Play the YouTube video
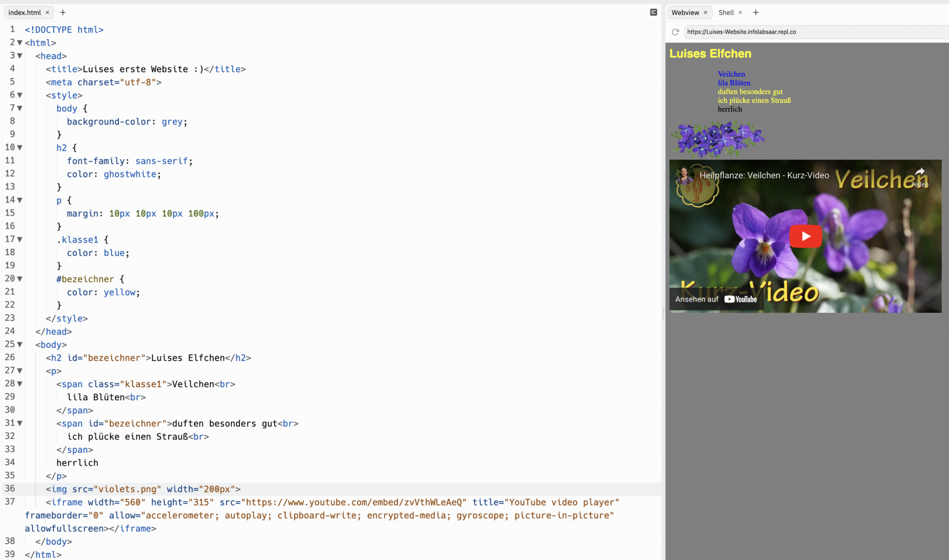 point(805,236)
